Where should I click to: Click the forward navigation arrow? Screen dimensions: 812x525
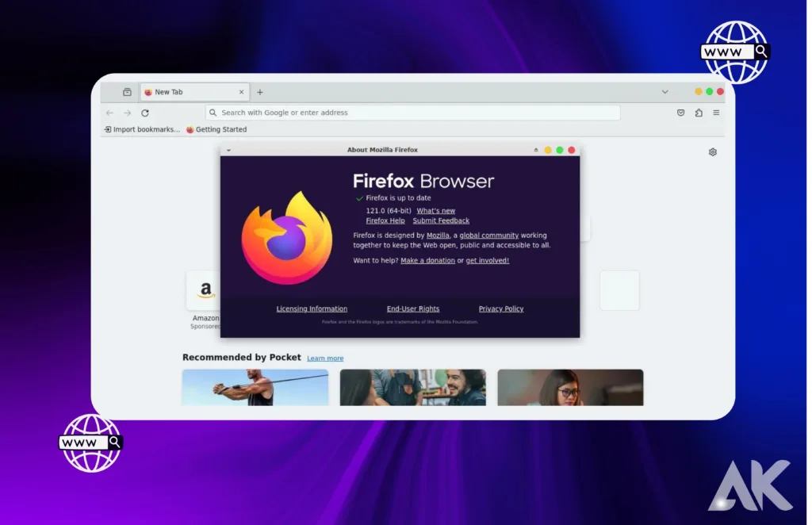tap(126, 113)
